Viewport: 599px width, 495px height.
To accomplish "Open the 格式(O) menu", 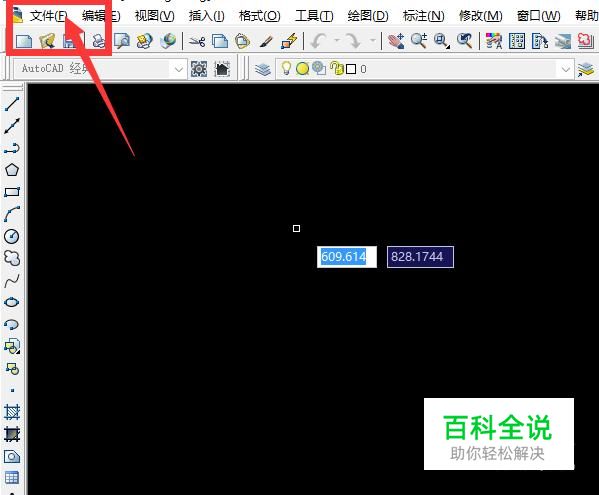I will pos(259,16).
